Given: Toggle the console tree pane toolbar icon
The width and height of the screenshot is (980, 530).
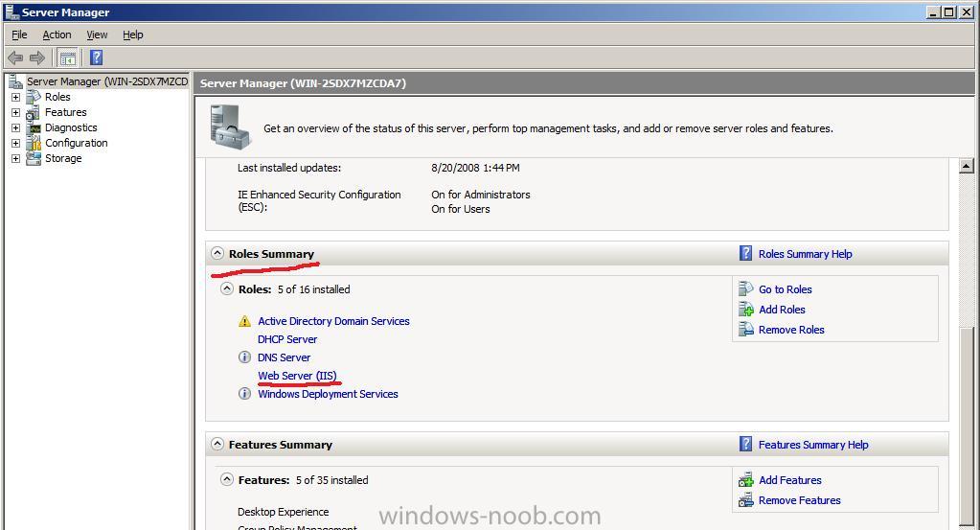Looking at the screenshot, I should 67,58.
